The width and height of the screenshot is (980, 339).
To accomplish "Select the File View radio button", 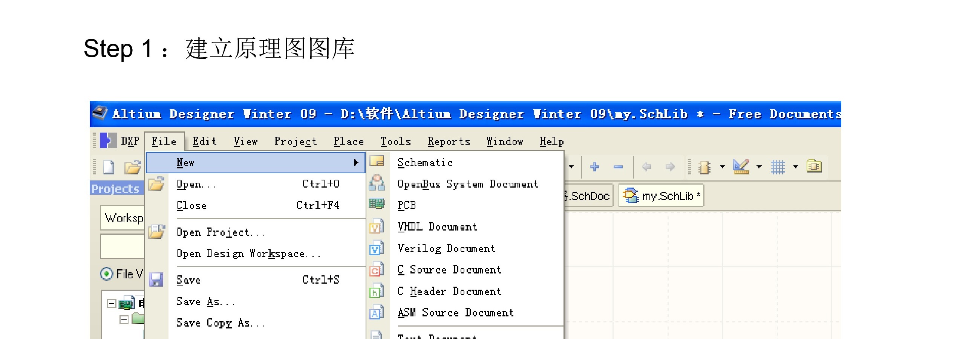I will coord(107,273).
